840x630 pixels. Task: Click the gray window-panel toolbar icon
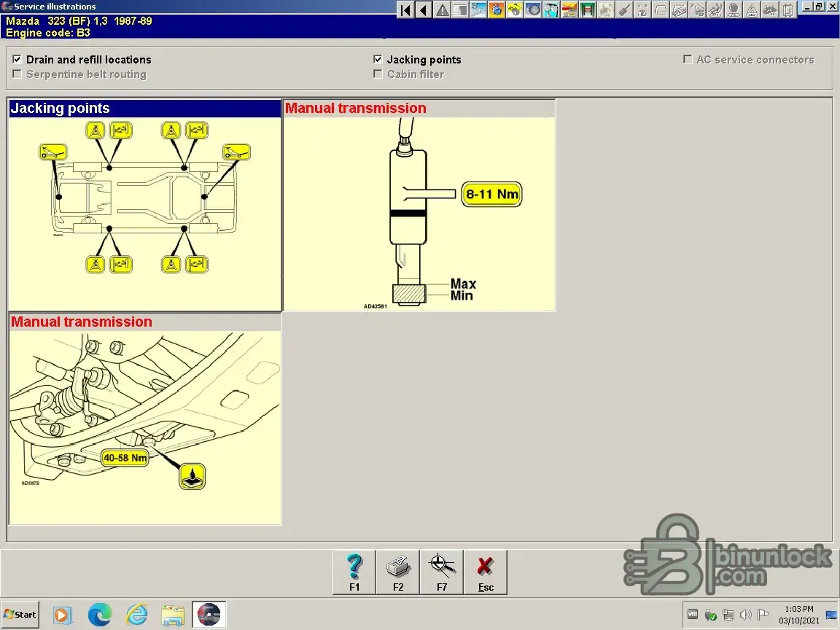pos(460,9)
